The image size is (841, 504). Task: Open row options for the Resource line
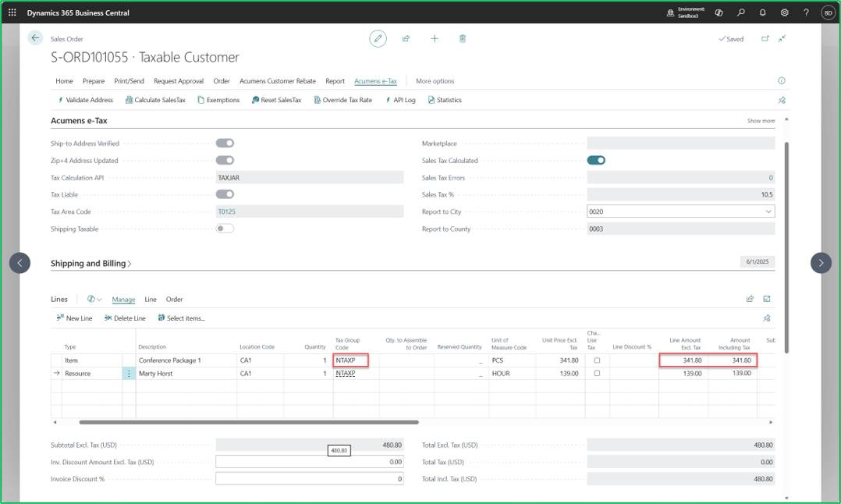129,373
